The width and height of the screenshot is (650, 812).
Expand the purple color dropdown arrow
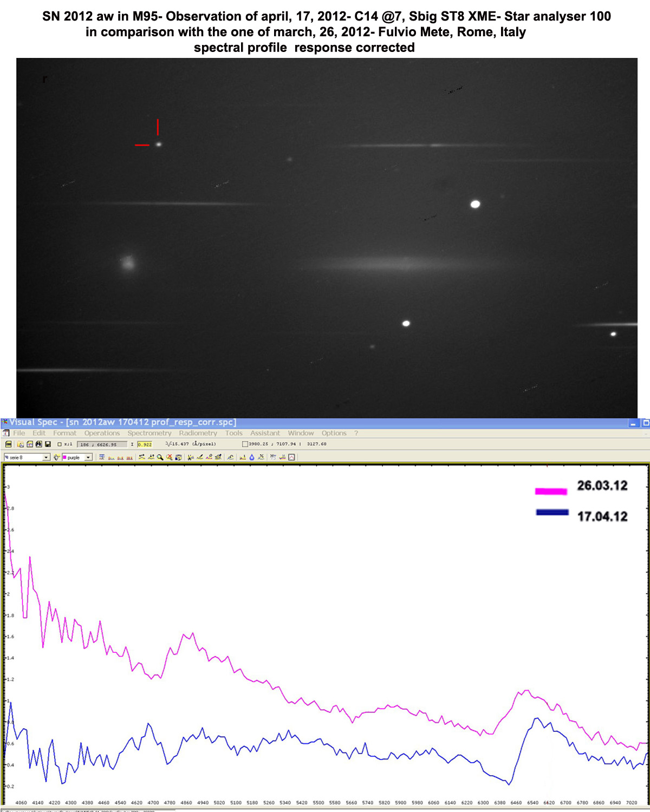88,457
